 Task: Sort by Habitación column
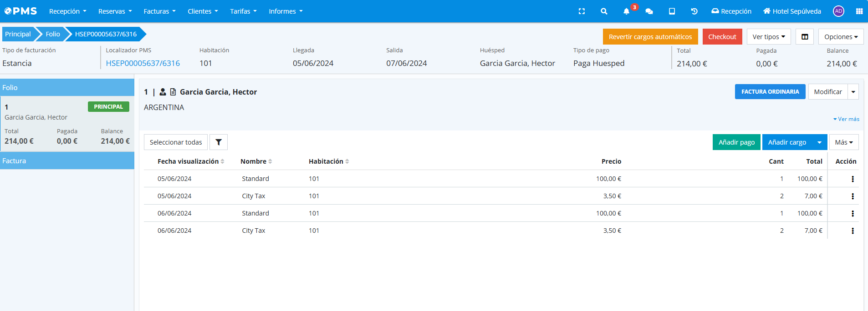[x=329, y=161]
